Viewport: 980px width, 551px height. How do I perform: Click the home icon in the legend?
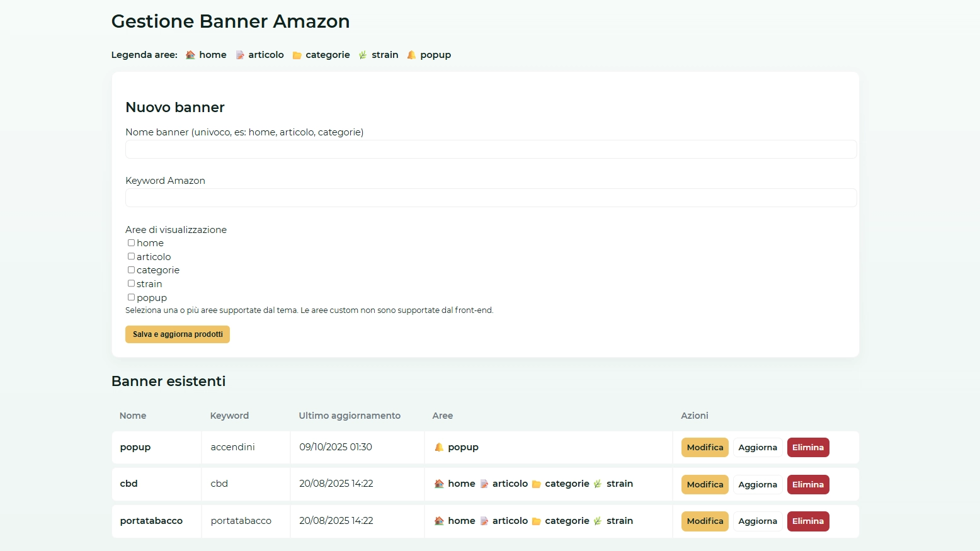click(x=190, y=55)
